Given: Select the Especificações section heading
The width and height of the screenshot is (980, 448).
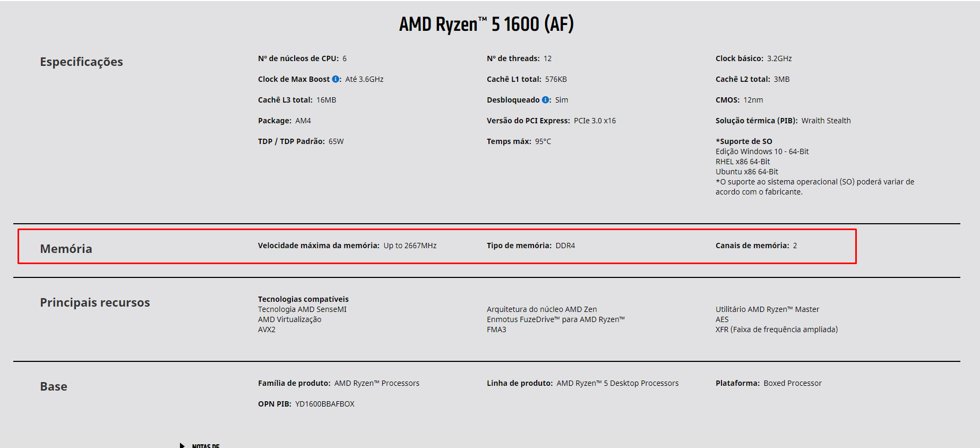Looking at the screenshot, I should tap(82, 62).
